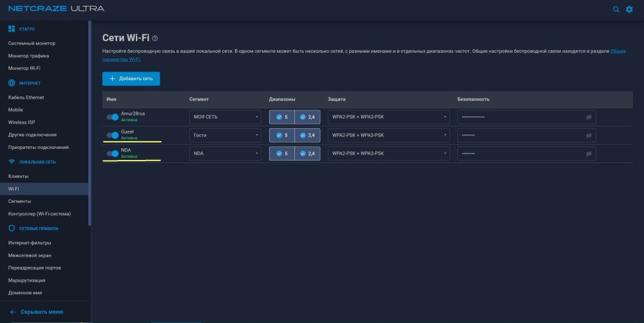Disable the Guest network toggle
644x323 pixels.
click(113, 135)
